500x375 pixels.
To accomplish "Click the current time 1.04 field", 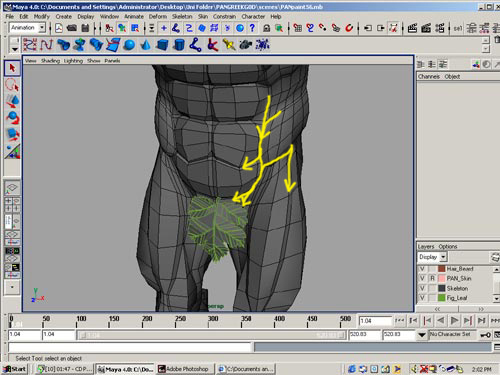I will coord(375,321).
